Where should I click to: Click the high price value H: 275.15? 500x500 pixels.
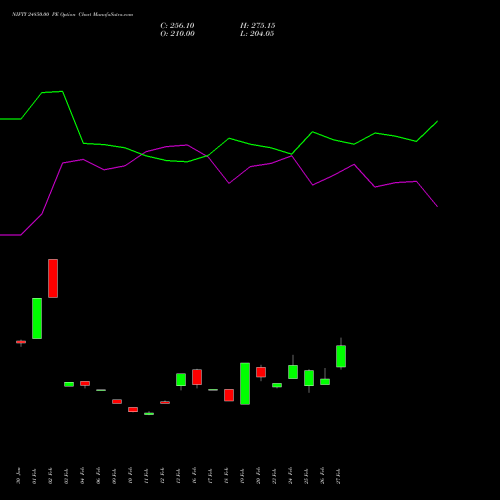[257, 26]
